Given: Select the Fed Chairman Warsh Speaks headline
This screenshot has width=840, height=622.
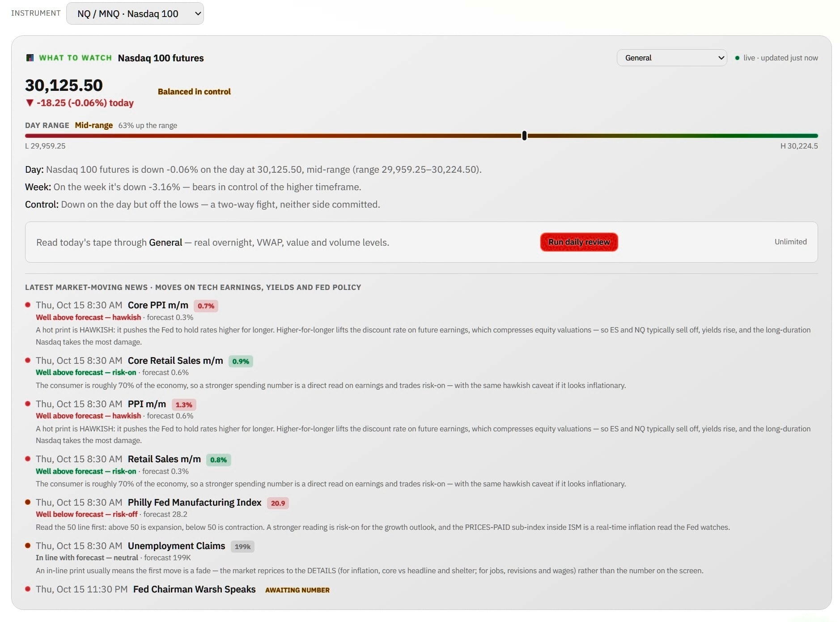Looking at the screenshot, I should coord(195,589).
